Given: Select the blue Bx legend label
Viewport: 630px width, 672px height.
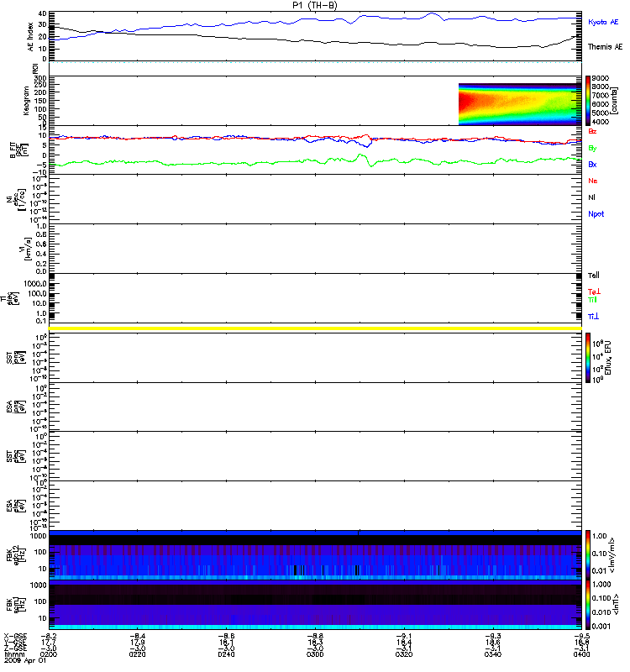Looking at the screenshot, I should point(592,165).
